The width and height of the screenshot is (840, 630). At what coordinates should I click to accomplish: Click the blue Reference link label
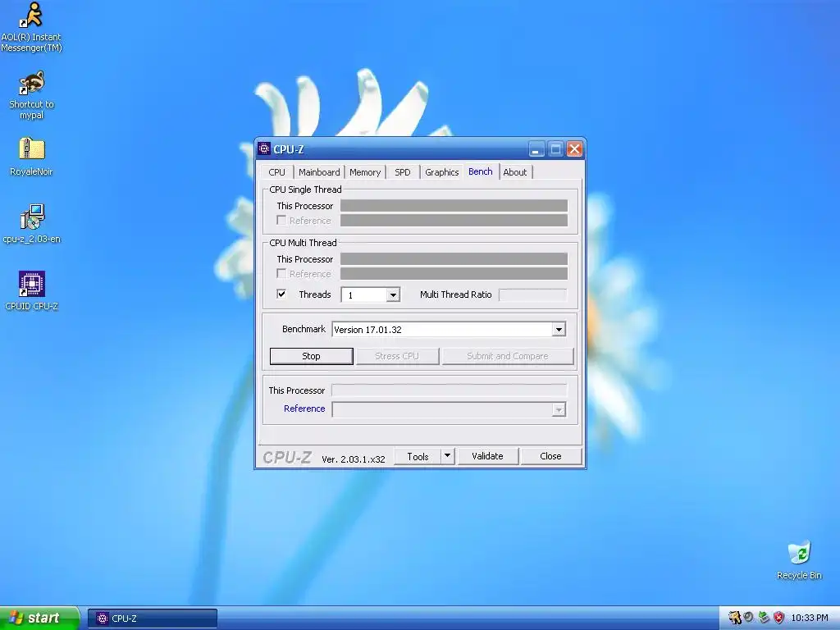tap(304, 409)
